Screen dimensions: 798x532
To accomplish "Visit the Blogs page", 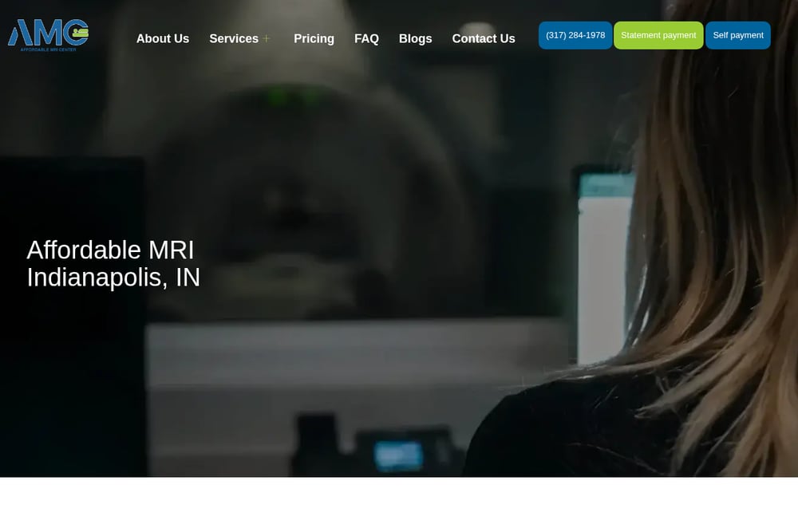I will pos(415,38).
